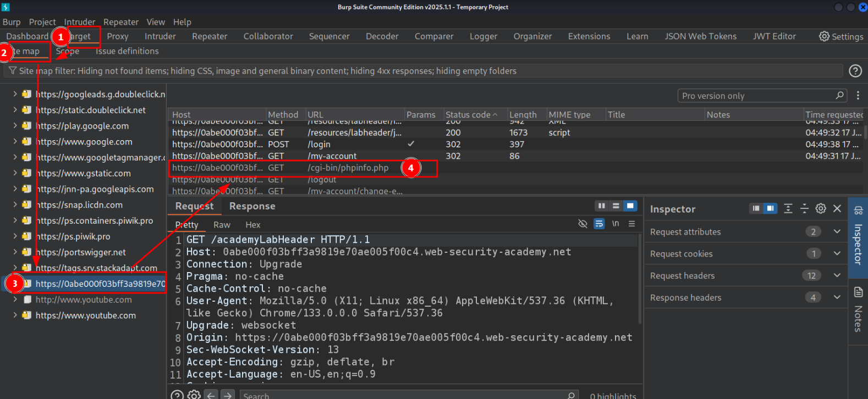Click folder icon of www.google.com

[26, 141]
